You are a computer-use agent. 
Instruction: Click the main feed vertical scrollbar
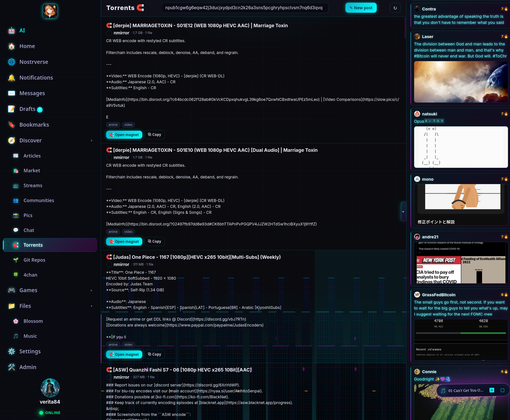(405, 28)
